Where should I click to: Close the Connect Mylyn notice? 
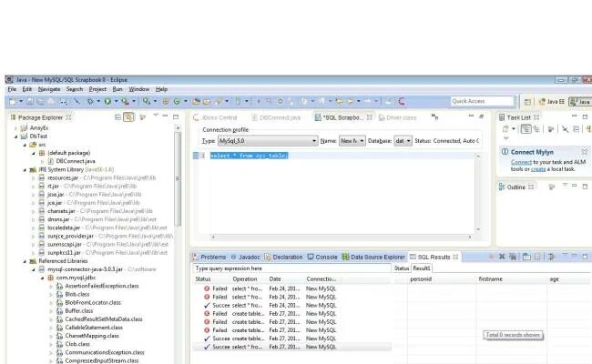coord(585,152)
